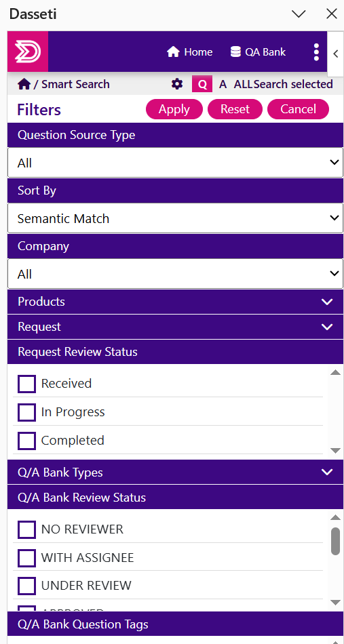
Task: Select the A answer search option
Action: coord(223,84)
